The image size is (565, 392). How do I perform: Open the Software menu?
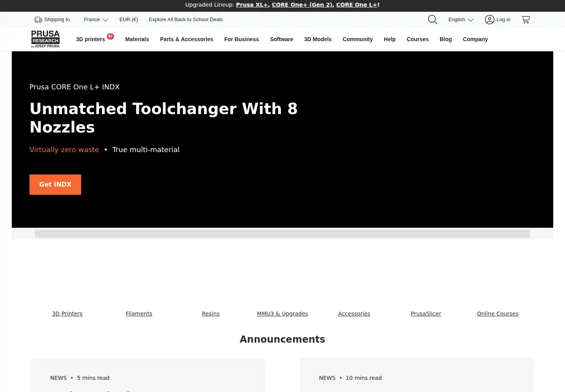click(x=282, y=39)
